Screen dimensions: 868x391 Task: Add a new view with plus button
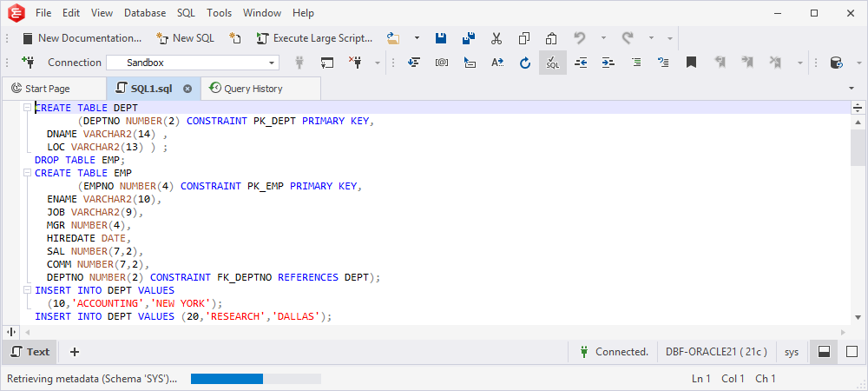tap(74, 352)
